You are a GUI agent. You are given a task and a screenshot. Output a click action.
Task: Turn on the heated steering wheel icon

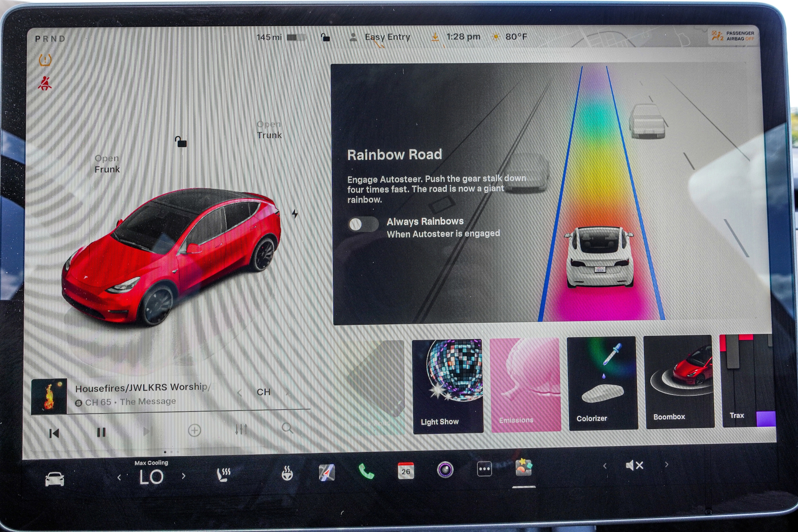tap(287, 473)
